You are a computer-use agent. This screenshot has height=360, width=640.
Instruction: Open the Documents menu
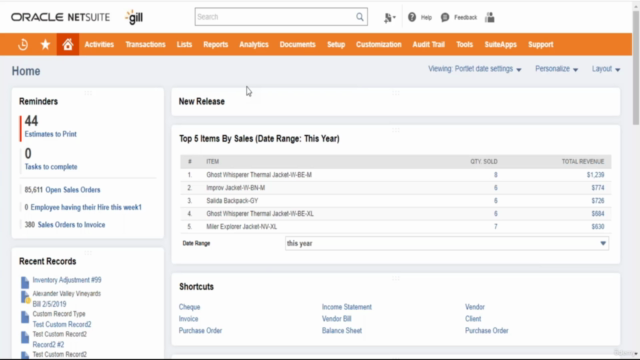298,44
